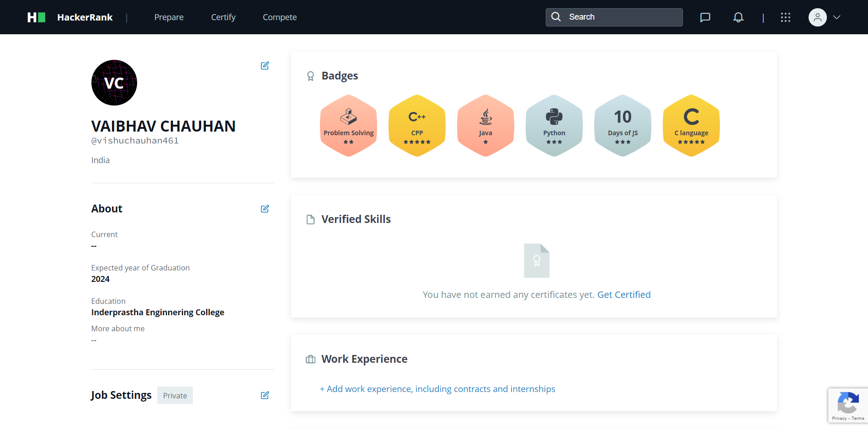Open the Prepare menu

pos(169,17)
